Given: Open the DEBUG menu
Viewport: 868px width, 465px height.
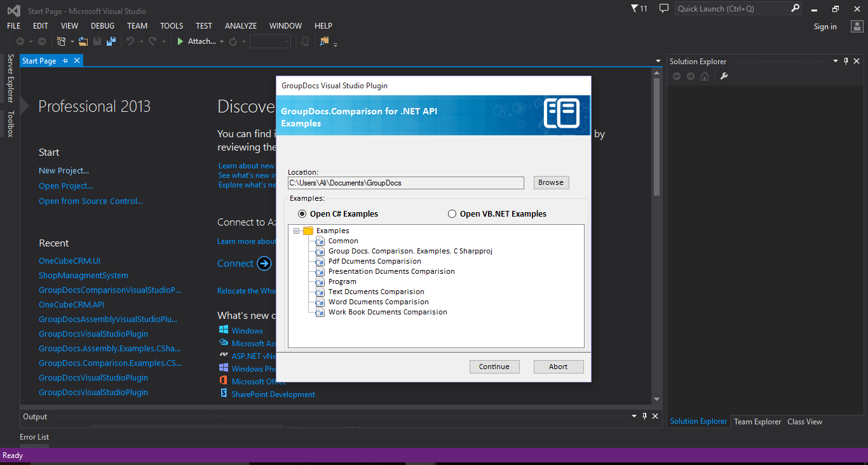Looking at the screenshot, I should click(x=102, y=26).
